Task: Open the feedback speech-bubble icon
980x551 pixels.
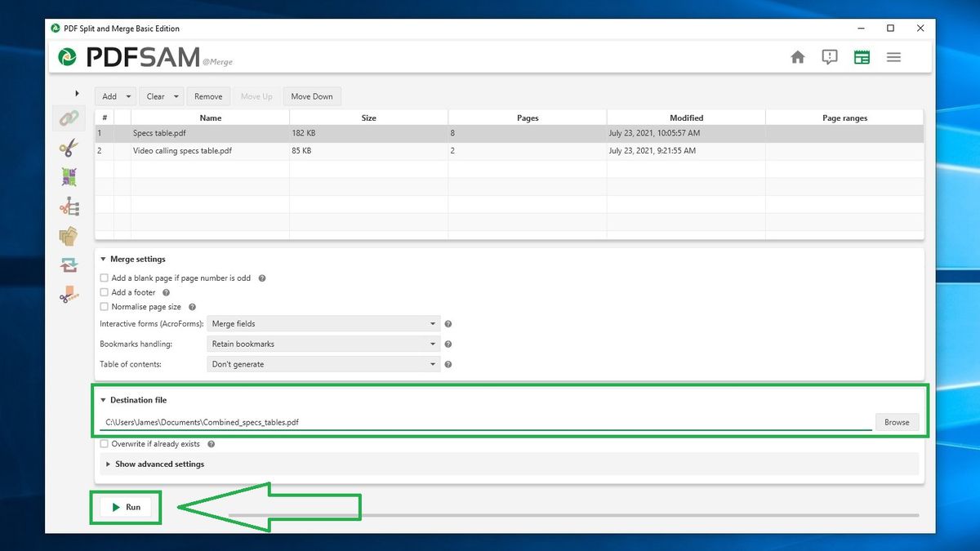Action: pyautogui.click(x=829, y=57)
